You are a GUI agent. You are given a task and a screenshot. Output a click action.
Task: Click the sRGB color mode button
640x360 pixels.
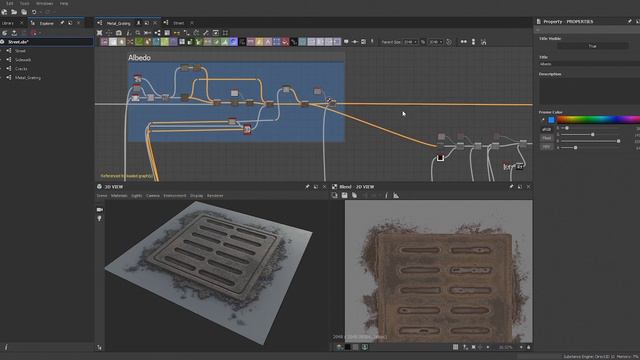click(x=546, y=129)
